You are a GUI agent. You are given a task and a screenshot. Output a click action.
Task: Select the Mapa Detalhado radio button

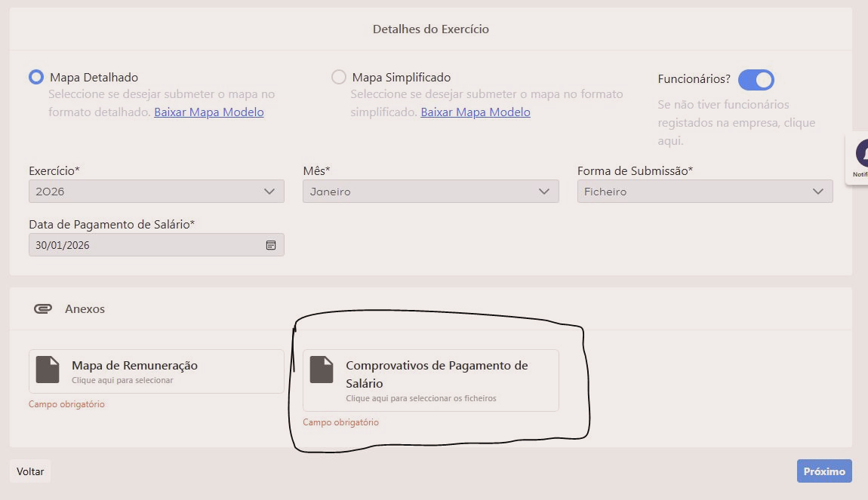tap(36, 77)
